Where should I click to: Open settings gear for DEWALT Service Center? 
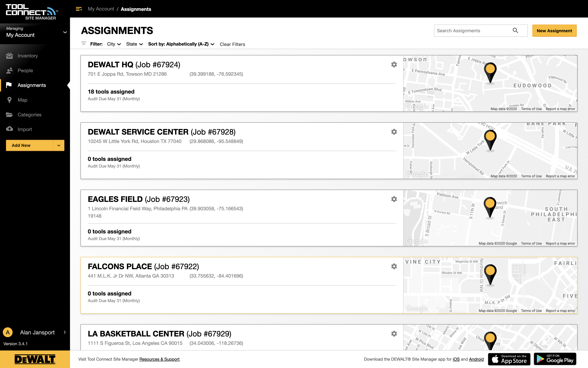click(x=394, y=132)
